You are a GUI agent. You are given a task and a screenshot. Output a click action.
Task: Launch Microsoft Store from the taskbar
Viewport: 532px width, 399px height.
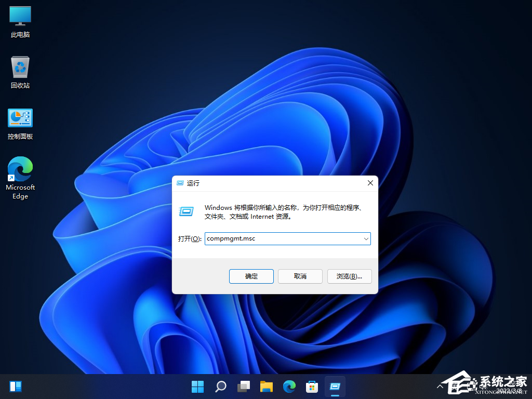click(312, 387)
